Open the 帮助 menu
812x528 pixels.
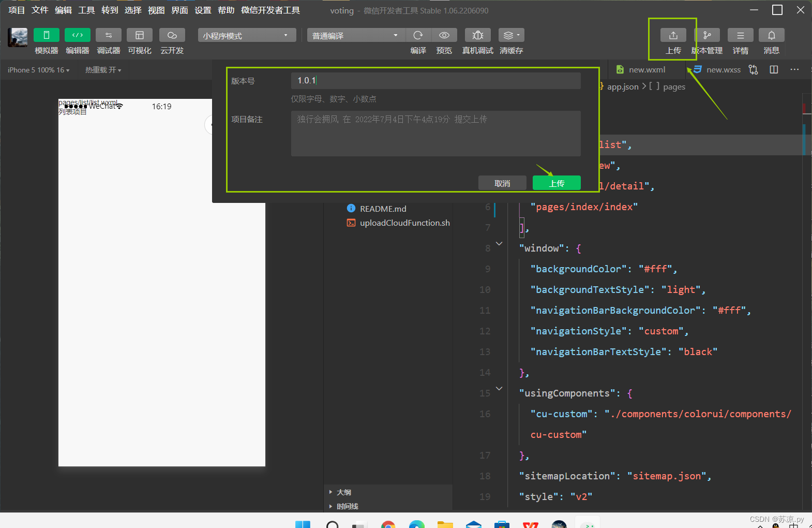[226, 10]
